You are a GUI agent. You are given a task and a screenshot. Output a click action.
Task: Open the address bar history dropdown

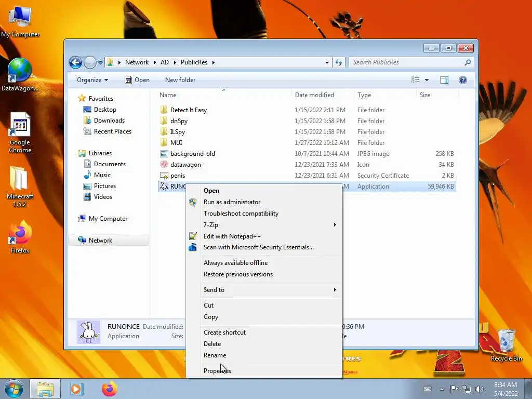327,62
